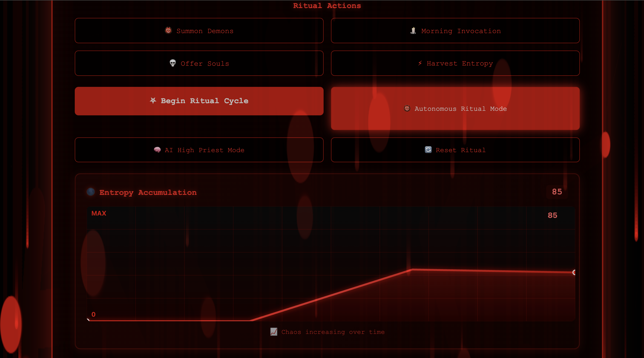Enable AI High Priest Mode
The image size is (644, 358).
tap(199, 150)
